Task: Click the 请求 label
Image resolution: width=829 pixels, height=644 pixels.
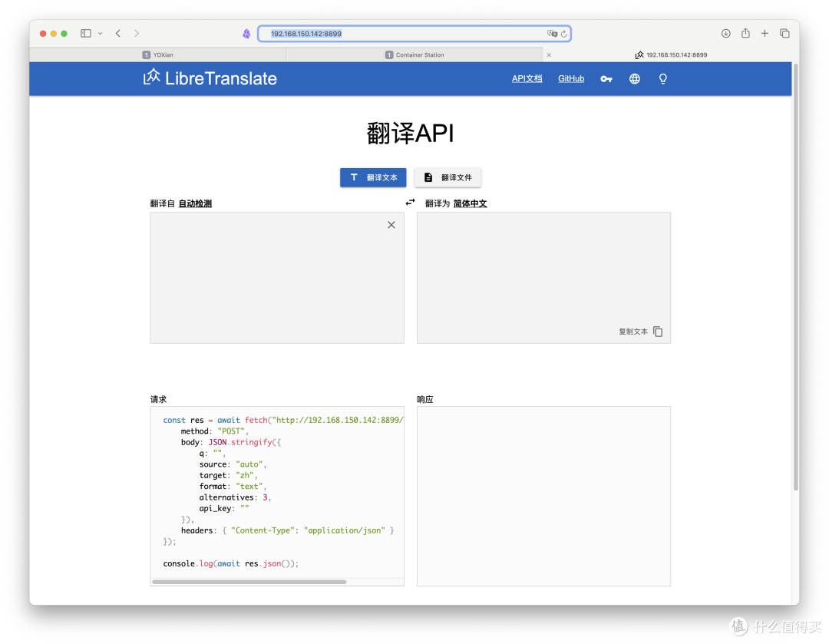Action: click(158, 399)
